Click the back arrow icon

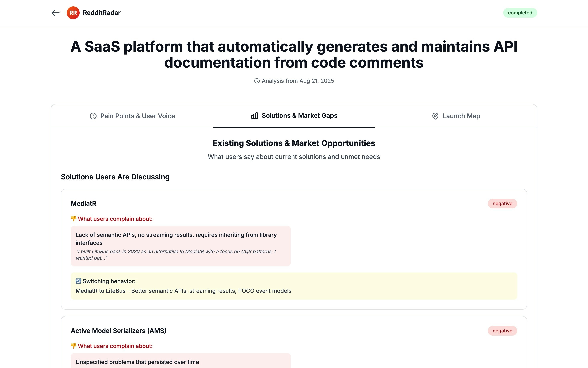click(x=55, y=13)
